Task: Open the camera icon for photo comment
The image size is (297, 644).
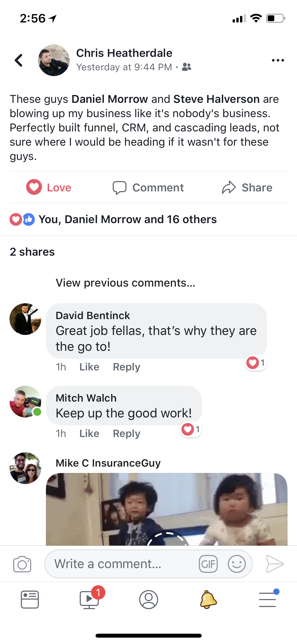Action: coord(22,564)
